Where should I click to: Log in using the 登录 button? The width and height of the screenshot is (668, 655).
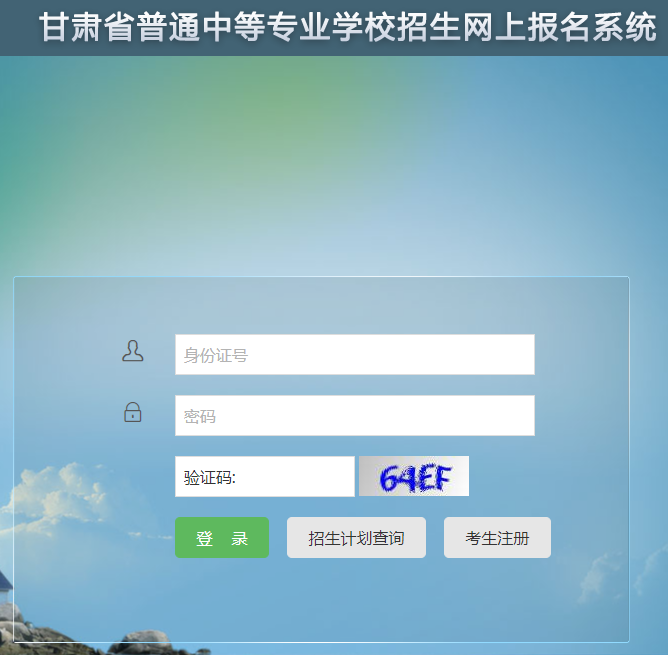pos(222,538)
